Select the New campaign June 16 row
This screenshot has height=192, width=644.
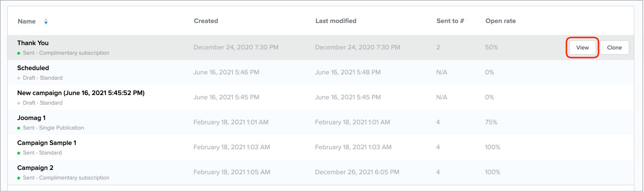click(80, 93)
